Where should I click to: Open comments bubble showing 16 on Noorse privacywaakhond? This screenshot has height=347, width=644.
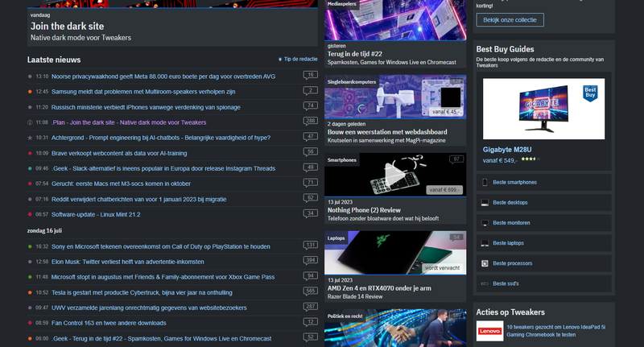point(311,76)
